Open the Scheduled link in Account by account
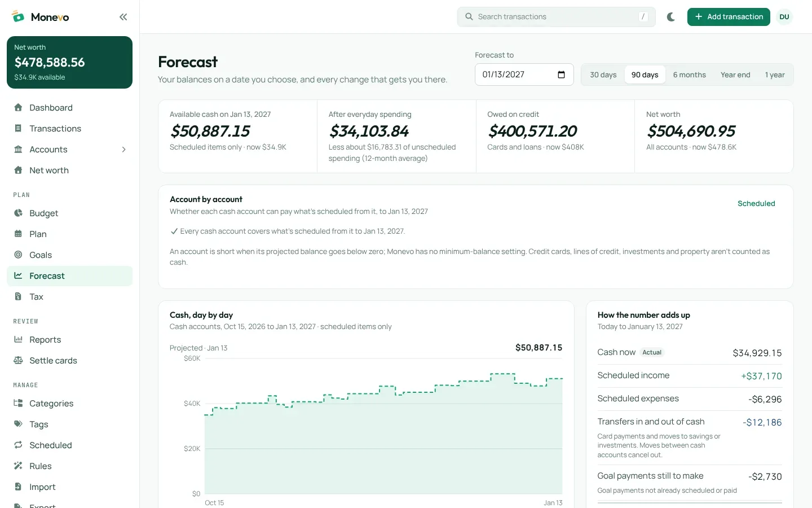The image size is (812, 508). [756, 204]
